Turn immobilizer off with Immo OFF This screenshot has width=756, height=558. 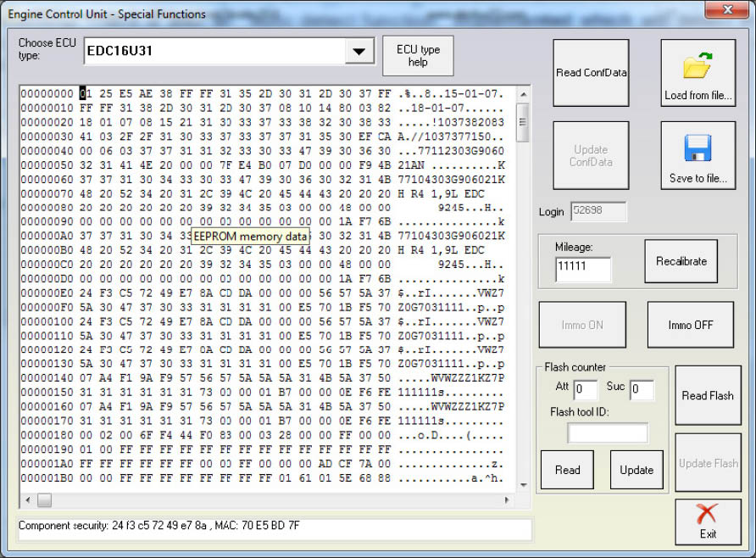pos(690,325)
